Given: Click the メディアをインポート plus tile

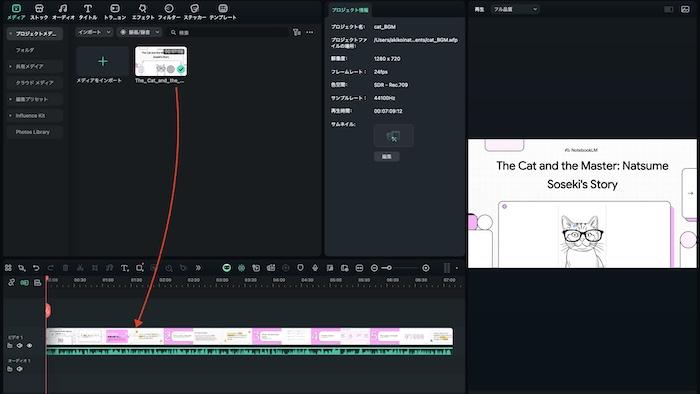Looking at the screenshot, I should (x=103, y=61).
